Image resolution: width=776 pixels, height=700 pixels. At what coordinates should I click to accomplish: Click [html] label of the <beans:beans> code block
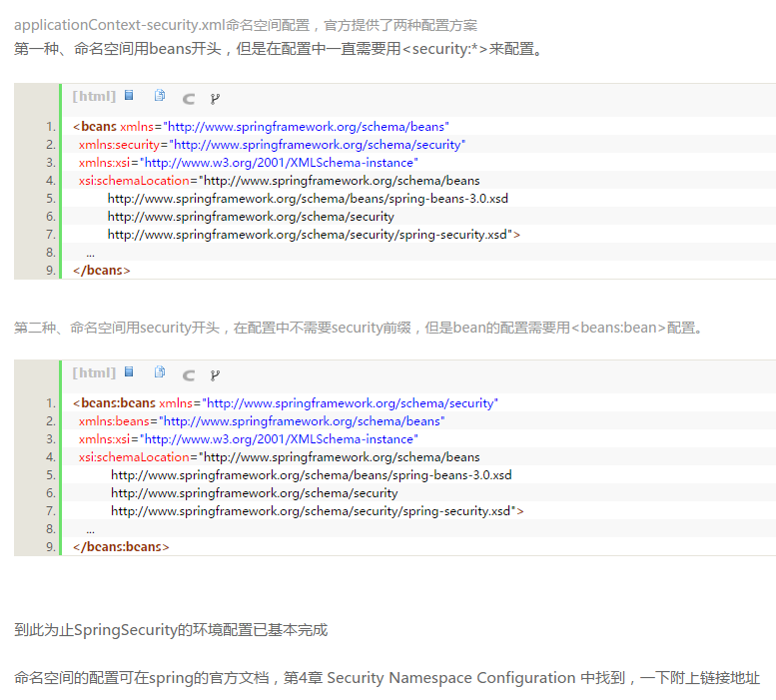[94, 372]
